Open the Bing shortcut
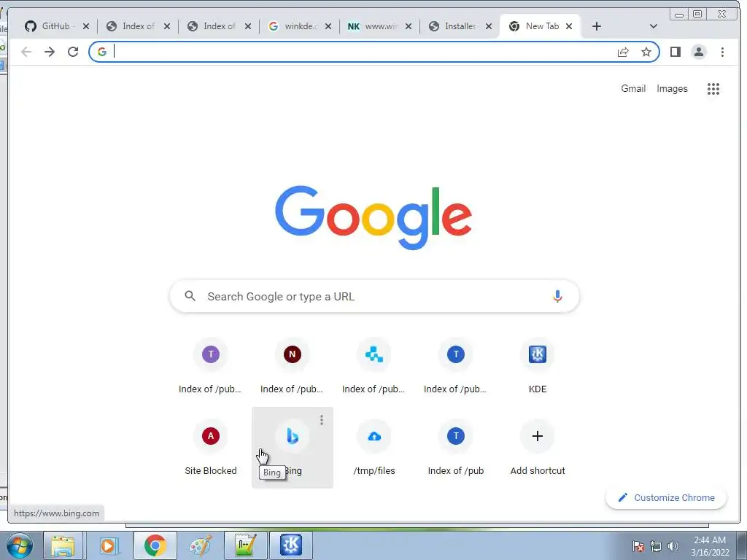The width and height of the screenshot is (747, 560). tap(292, 448)
